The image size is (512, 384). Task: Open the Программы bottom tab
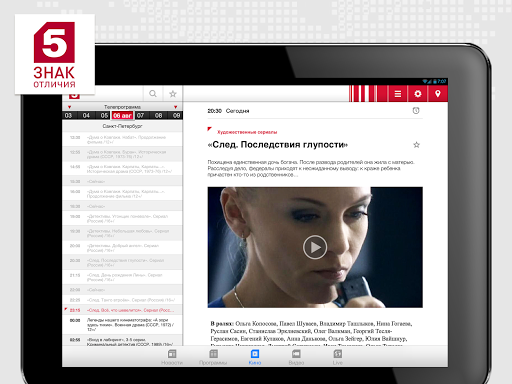tap(213, 357)
